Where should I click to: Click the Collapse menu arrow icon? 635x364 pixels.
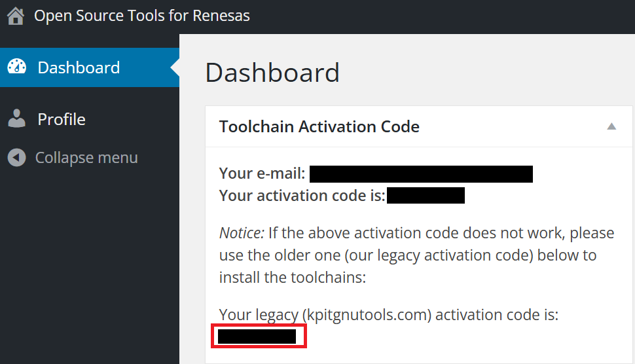coord(16,158)
